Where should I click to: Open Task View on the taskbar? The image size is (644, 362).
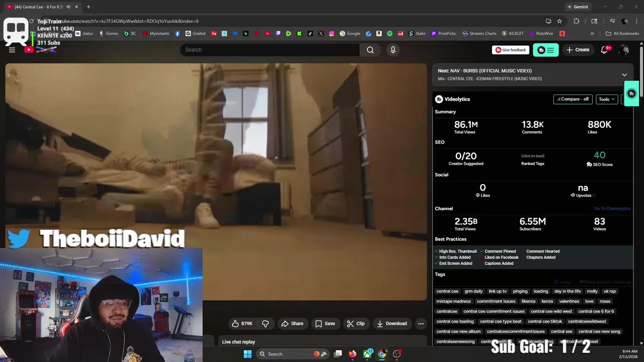(x=338, y=354)
